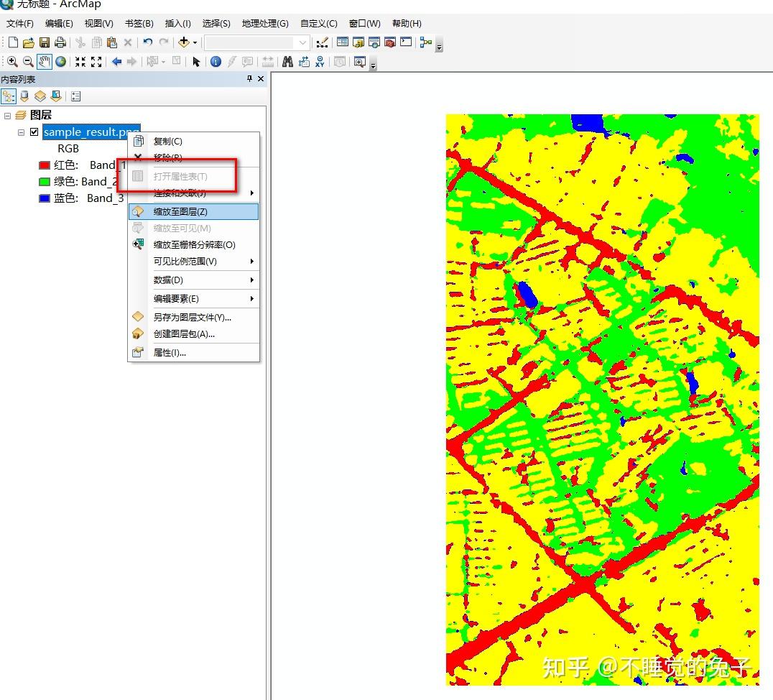Toggle List By Drawing Order view

(x=9, y=96)
